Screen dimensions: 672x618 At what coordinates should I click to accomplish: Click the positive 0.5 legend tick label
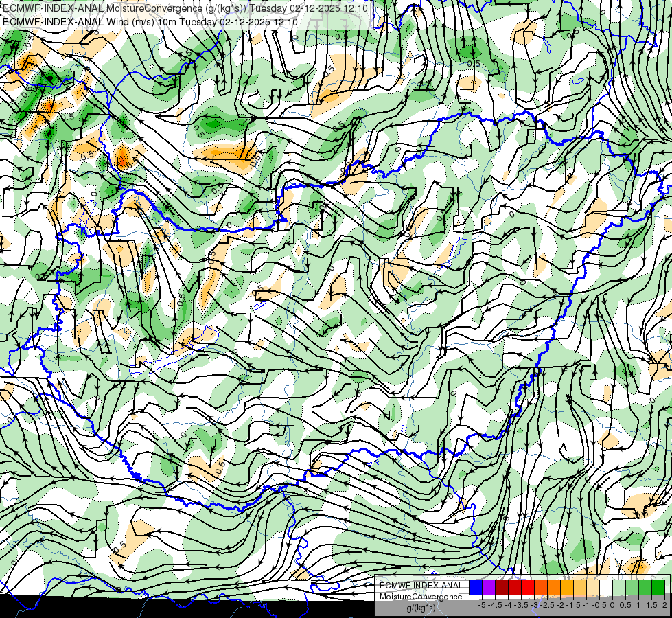(x=626, y=605)
